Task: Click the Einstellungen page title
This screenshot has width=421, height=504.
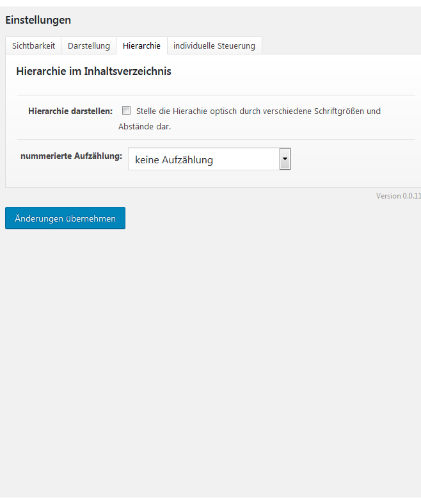Action: pyautogui.click(x=38, y=20)
